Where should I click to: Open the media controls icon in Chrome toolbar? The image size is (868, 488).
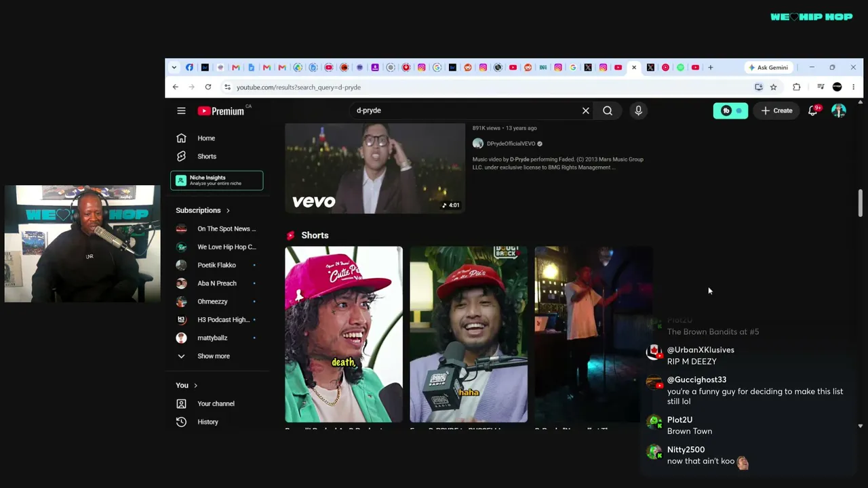[821, 87]
